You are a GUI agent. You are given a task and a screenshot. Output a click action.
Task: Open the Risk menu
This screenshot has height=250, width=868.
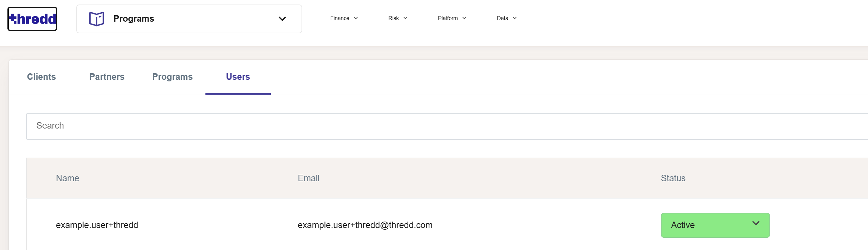click(398, 18)
